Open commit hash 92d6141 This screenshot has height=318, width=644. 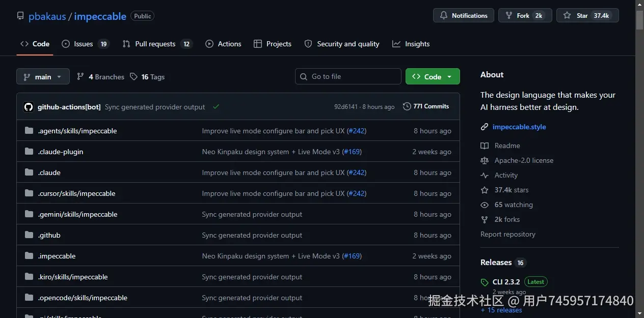[346, 107]
